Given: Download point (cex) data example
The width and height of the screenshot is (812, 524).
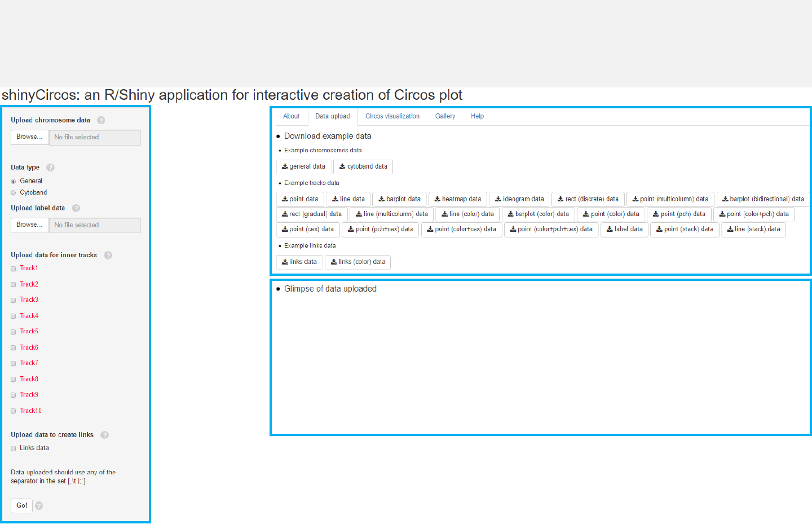Looking at the screenshot, I should coord(308,230).
